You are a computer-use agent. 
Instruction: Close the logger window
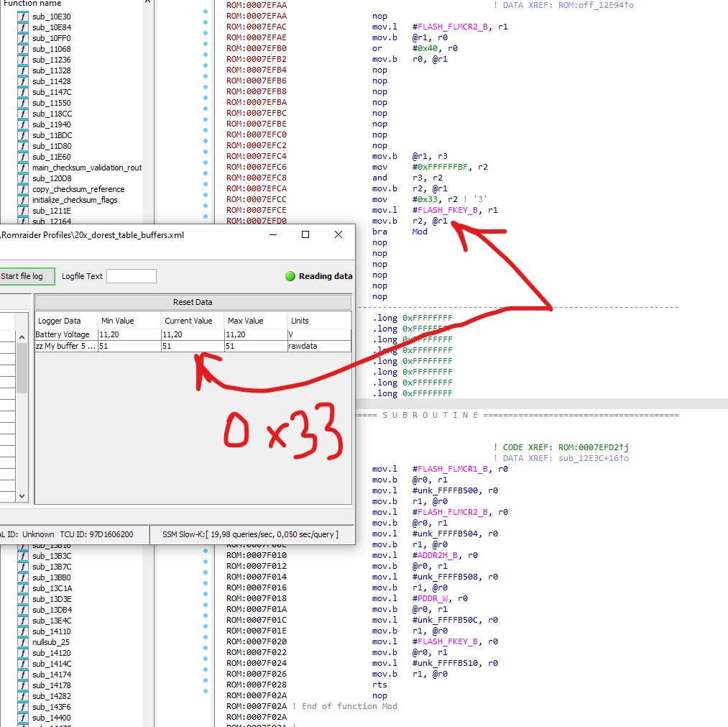click(x=338, y=234)
